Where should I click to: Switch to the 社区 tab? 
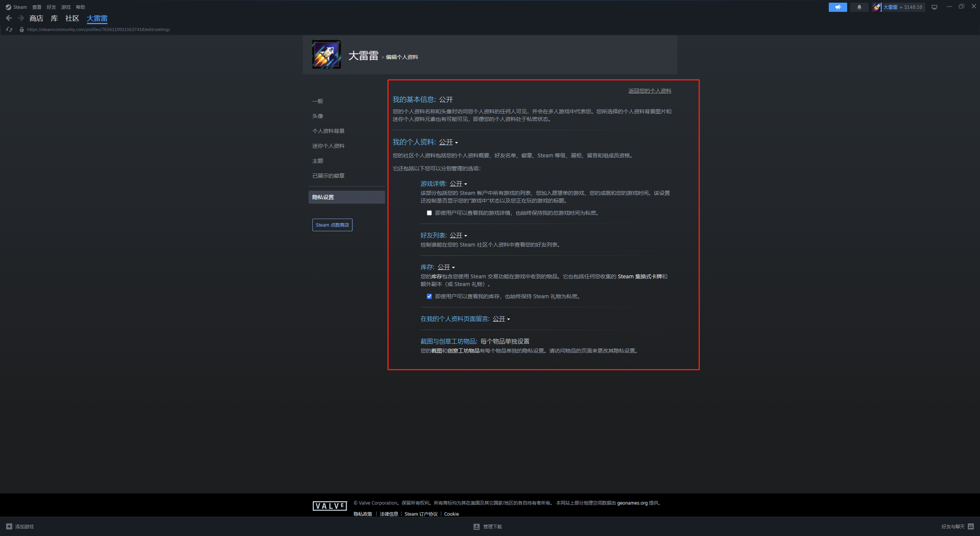point(72,18)
